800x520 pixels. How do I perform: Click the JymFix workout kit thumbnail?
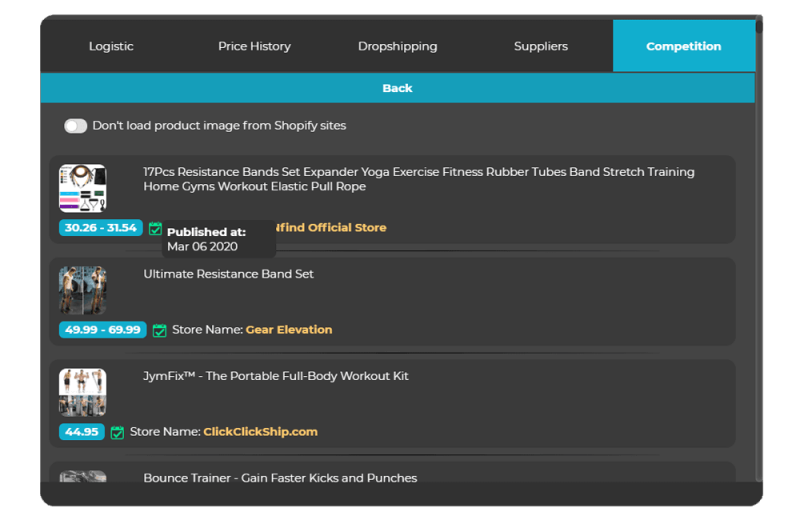(83, 392)
